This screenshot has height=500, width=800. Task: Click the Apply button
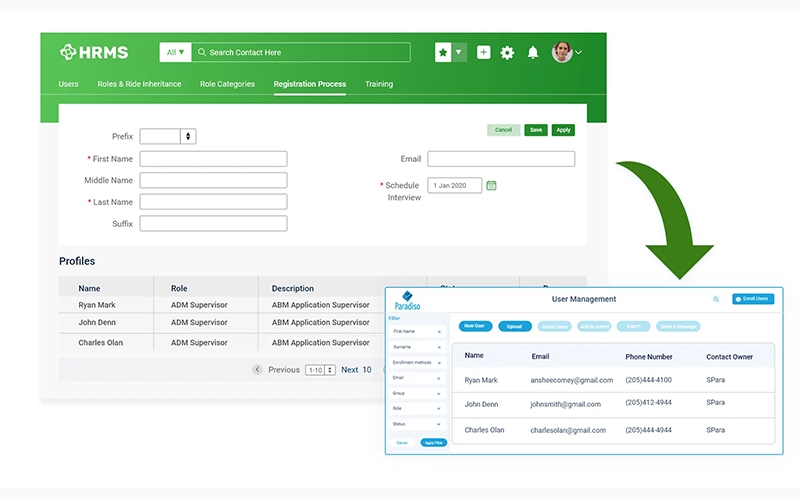click(563, 130)
